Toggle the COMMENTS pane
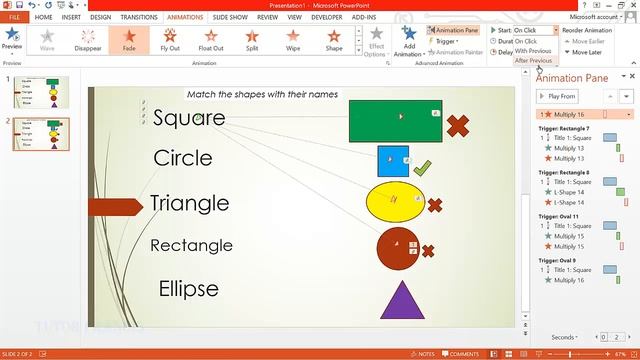The width and height of the screenshot is (640, 360). (x=460, y=354)
